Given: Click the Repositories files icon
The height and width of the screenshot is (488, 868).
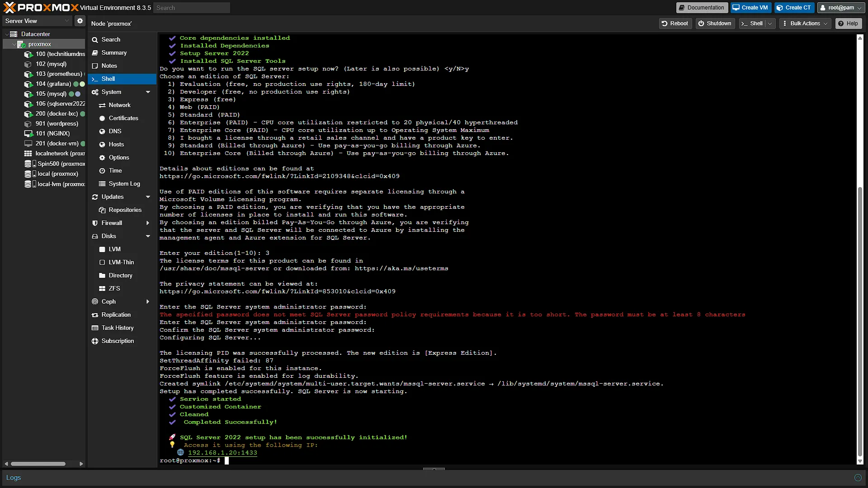Looking at the screenshot, I should tap(102, 210).
